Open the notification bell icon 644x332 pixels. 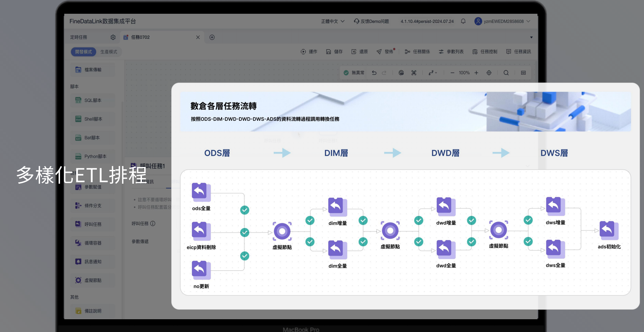click(463, 21)
